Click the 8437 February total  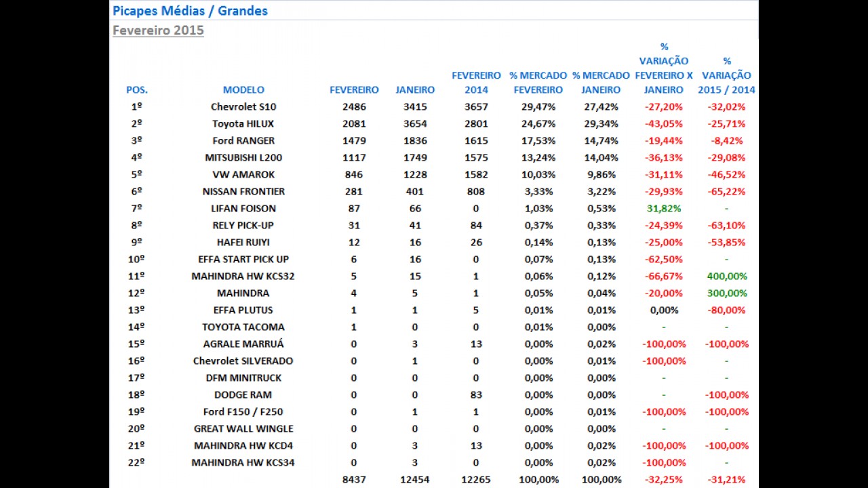[354, 479]
